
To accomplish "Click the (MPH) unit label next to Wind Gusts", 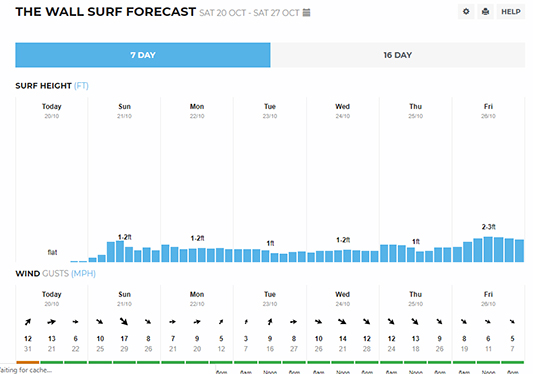I will [83, 273].
